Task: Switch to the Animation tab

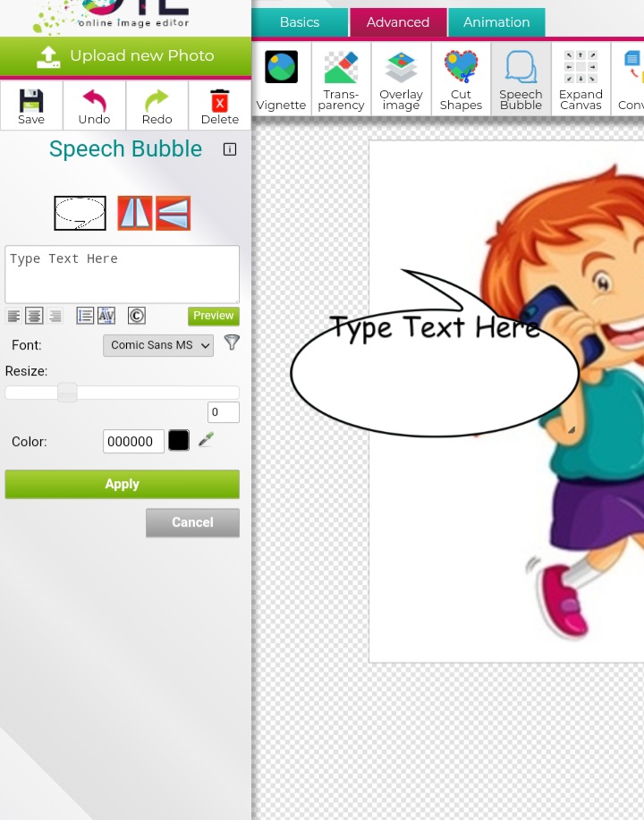Action: (x=496, y=22)
